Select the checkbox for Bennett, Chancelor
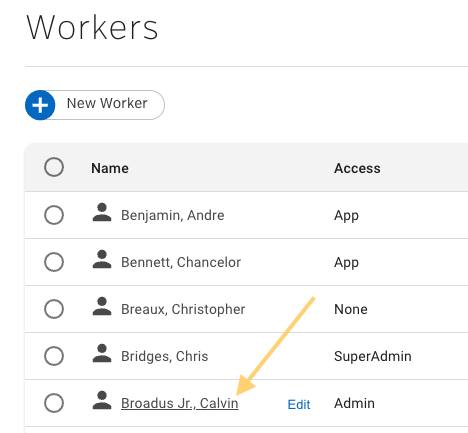Screen dimensions: 468x433 (54, 262)
